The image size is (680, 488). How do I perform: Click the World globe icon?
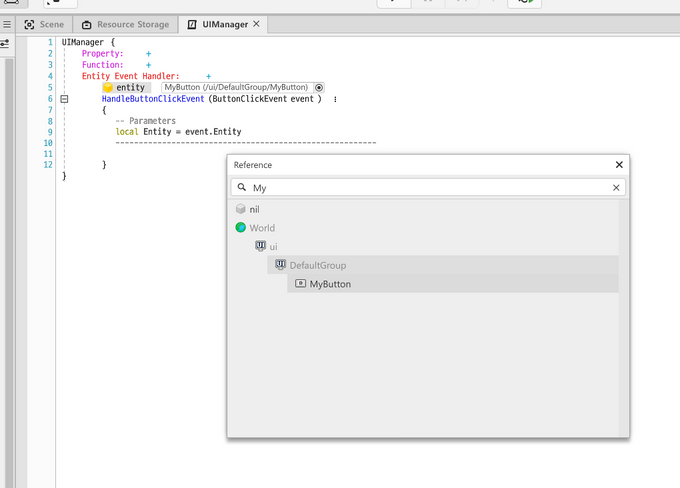pos(240,227)
